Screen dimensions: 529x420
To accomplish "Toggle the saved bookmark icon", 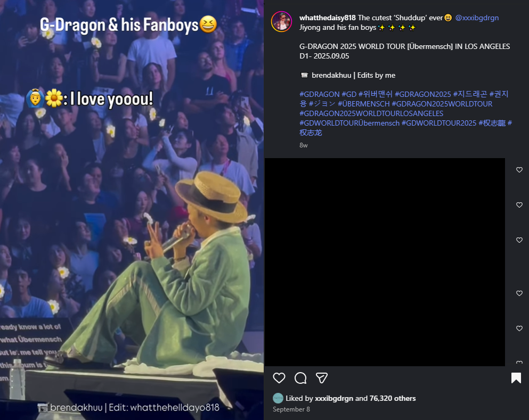I will pyautogui.click(x=516, y=378).
